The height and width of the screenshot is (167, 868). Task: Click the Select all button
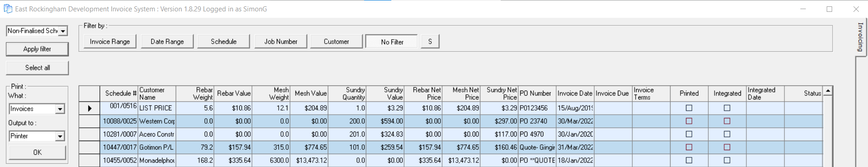coord(37,68)
